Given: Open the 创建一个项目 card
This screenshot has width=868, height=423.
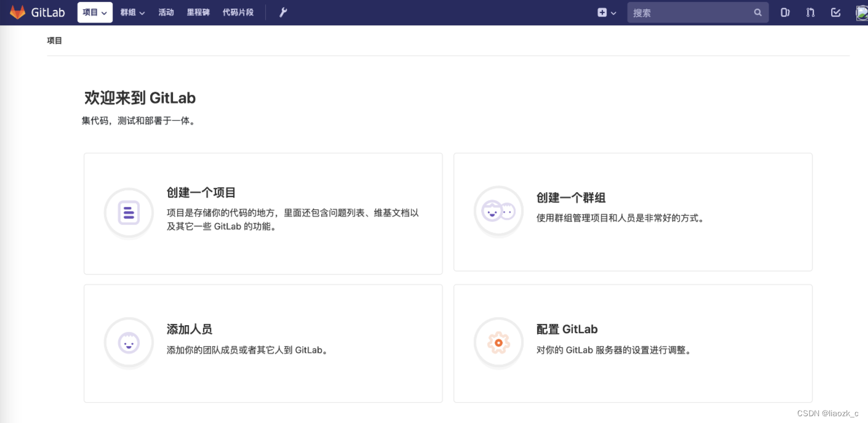Looking at the screenshot, I should click(263, 214).
